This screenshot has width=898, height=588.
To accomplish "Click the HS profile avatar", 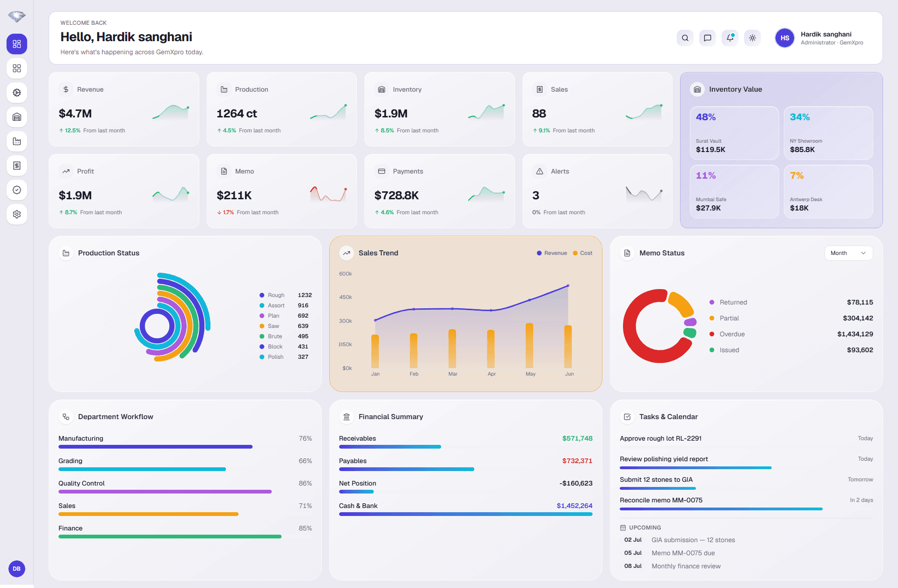I will click(785, 38).
